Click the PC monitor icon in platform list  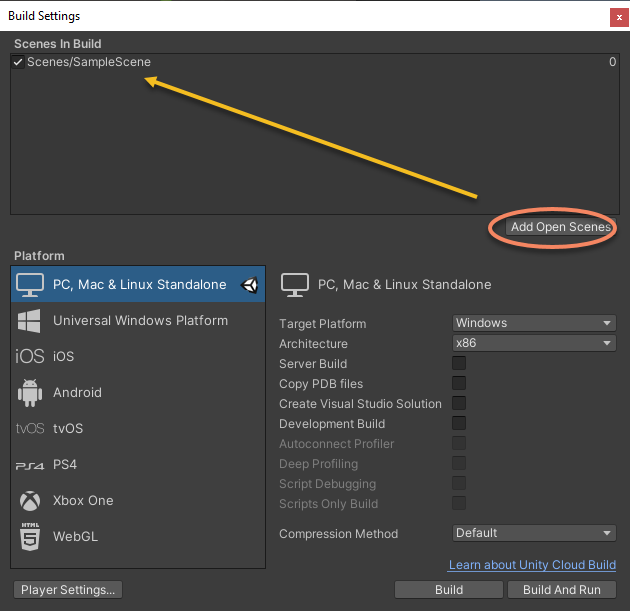tap(29, 285)
